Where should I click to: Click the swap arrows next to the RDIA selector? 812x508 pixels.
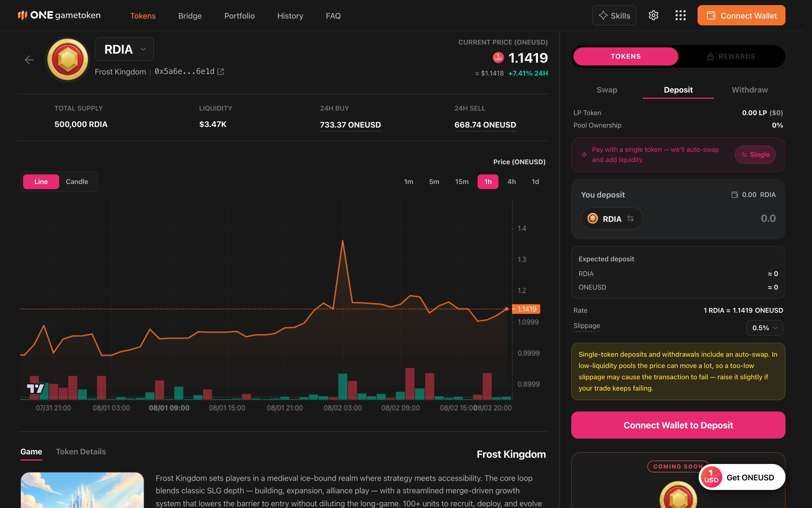(x=630, y=219)
